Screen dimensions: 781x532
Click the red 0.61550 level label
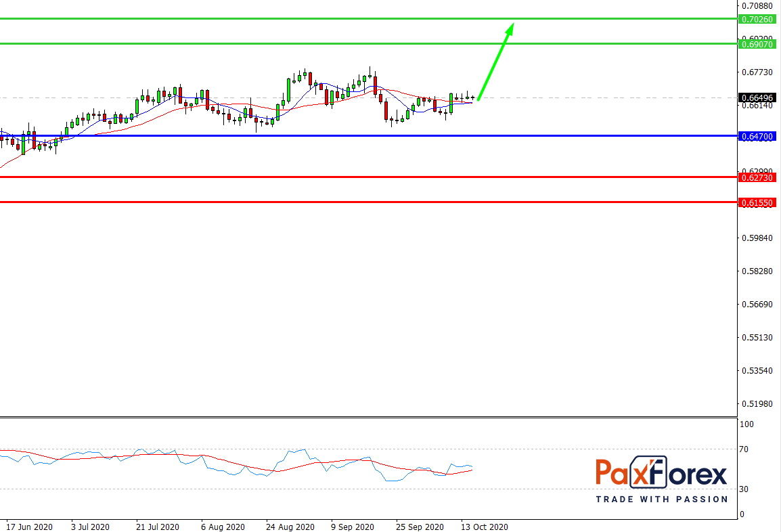[757, 203]
